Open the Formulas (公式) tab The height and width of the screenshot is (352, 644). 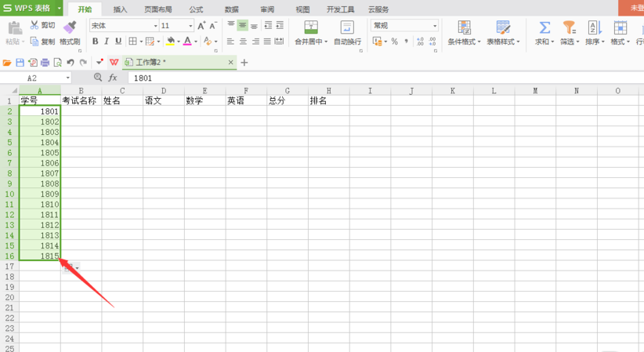pyautogui.click(x=196, y=9)
